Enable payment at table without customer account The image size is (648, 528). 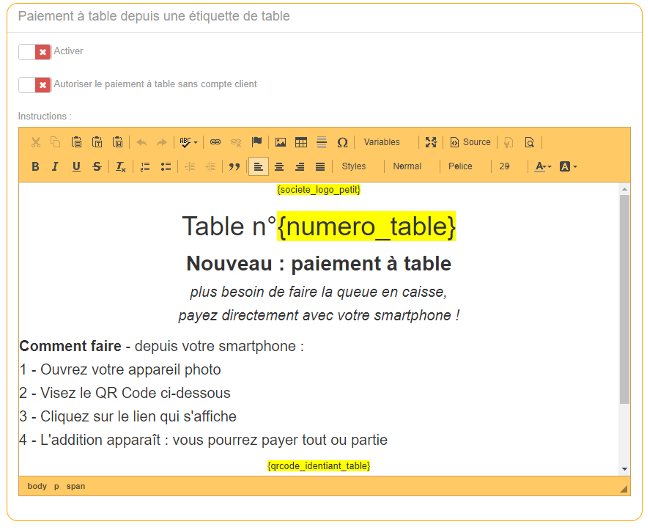click(x=34, y=85)
